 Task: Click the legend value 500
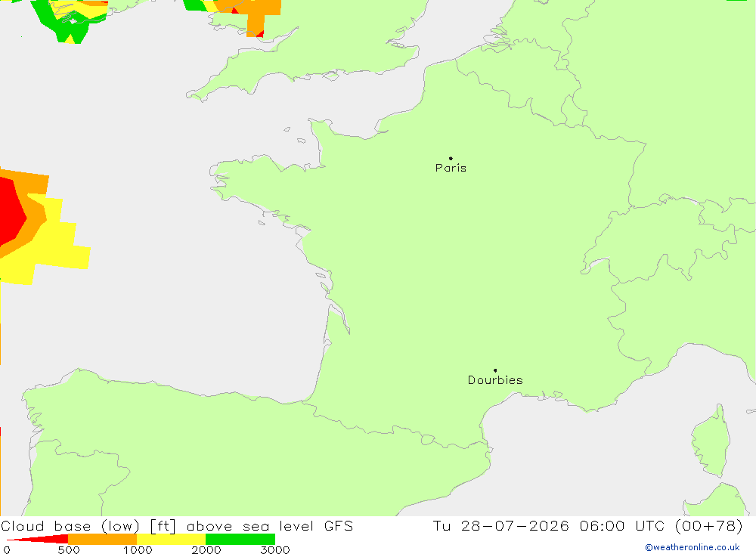pyautogui.click(x=69, y=549)
